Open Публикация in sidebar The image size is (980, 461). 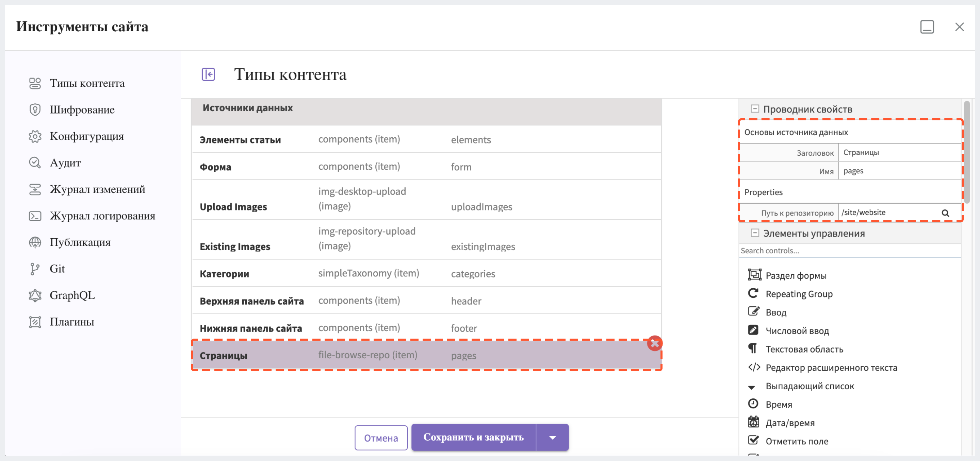point(80,242)
